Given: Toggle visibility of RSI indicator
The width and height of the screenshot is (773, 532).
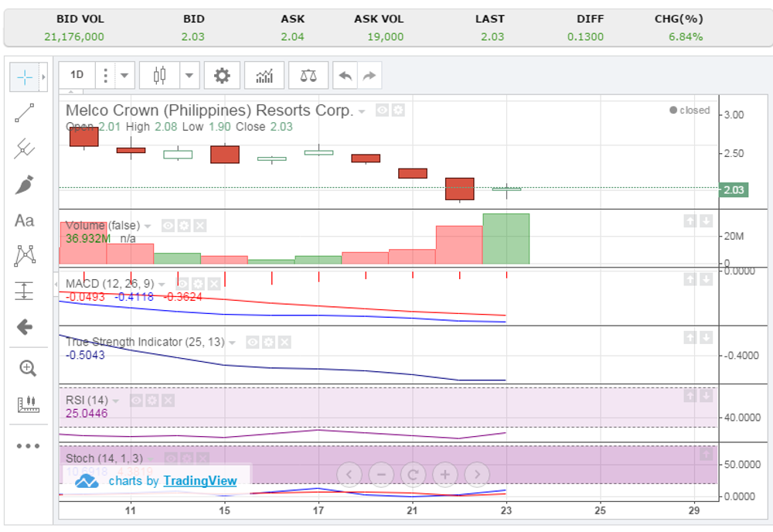Looking at the screenshot, I should [137, 401].
